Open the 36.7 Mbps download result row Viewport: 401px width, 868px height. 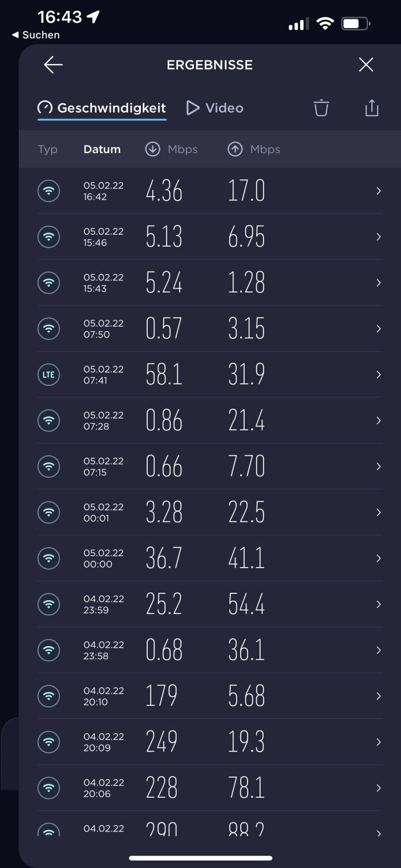[x=164, y=558]
